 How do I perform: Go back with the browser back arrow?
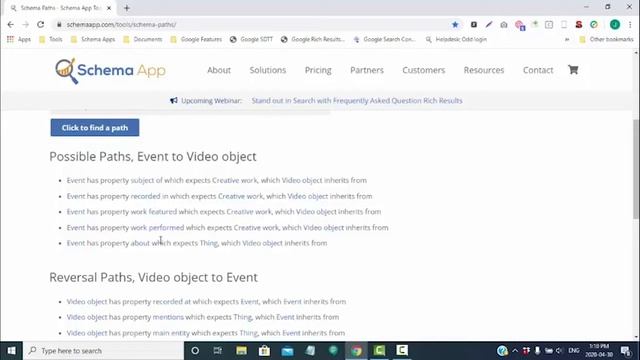tap(11, 24)
